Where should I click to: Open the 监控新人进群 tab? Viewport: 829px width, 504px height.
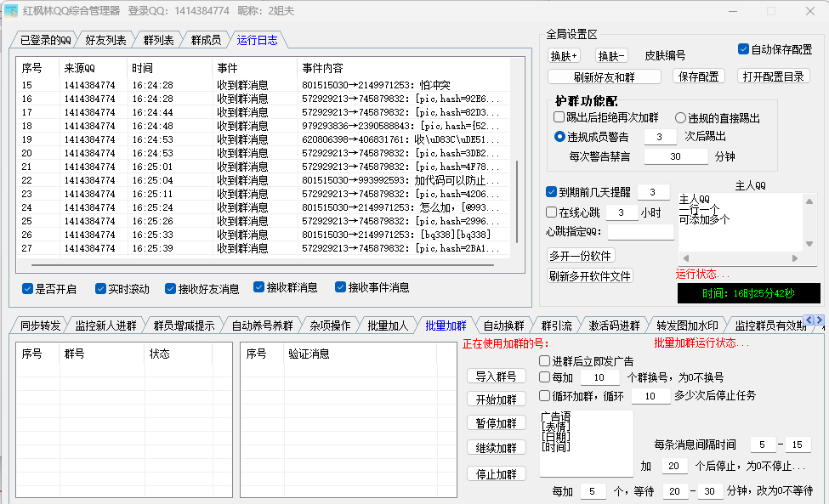tap(105, 326)
